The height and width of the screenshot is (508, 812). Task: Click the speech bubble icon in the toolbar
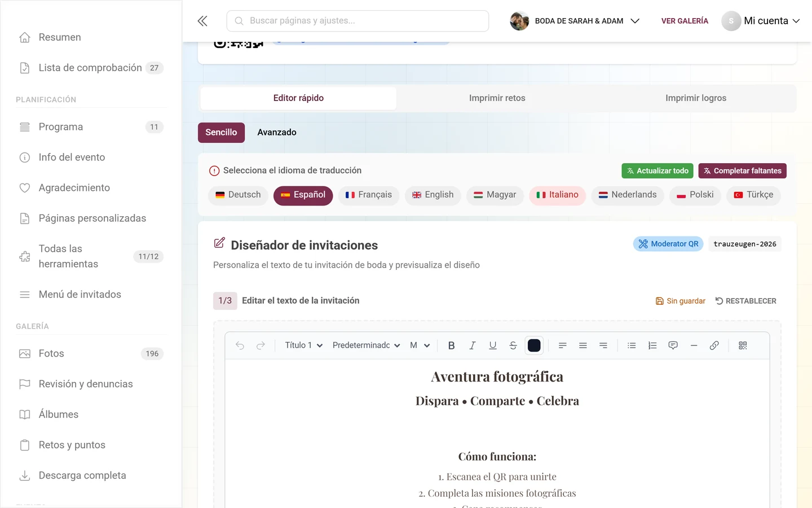(x=673, y=345)
